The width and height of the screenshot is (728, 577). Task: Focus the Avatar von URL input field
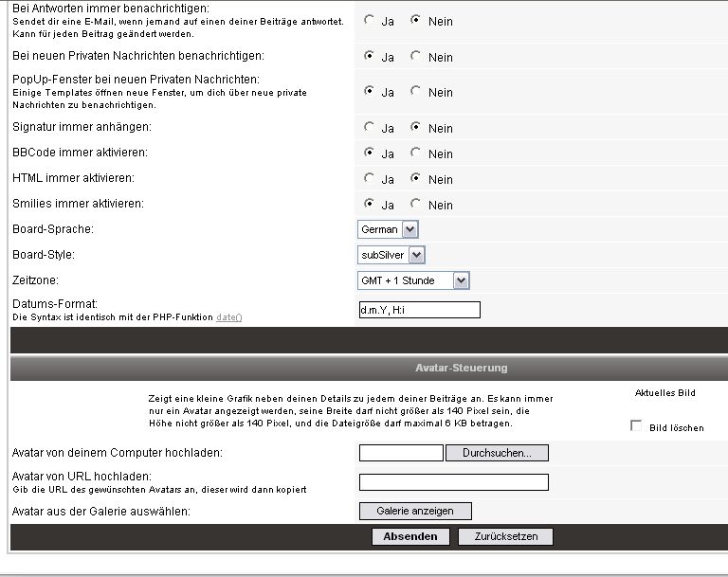pyautogui.click(x=454, y=482)
